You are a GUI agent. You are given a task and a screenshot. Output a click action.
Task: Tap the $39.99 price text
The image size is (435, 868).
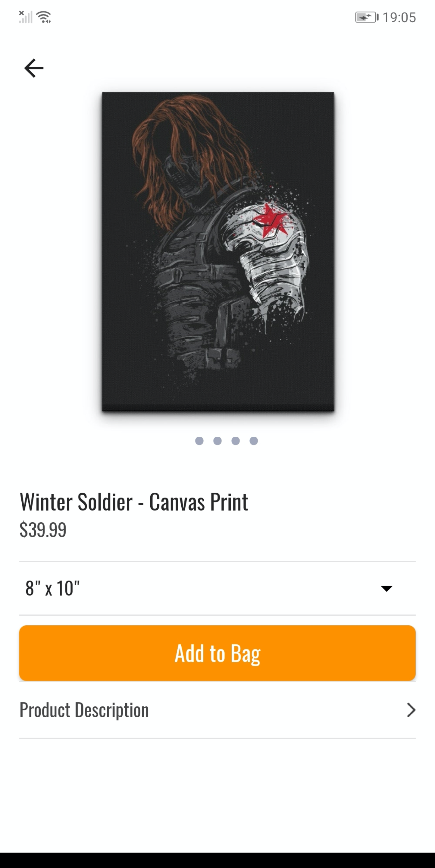43,529
